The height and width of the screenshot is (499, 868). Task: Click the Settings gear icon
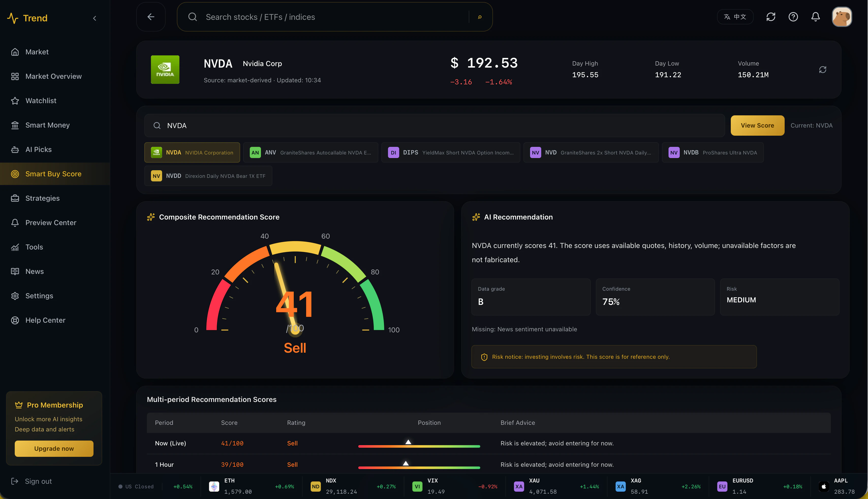click(x=15, y=296)
